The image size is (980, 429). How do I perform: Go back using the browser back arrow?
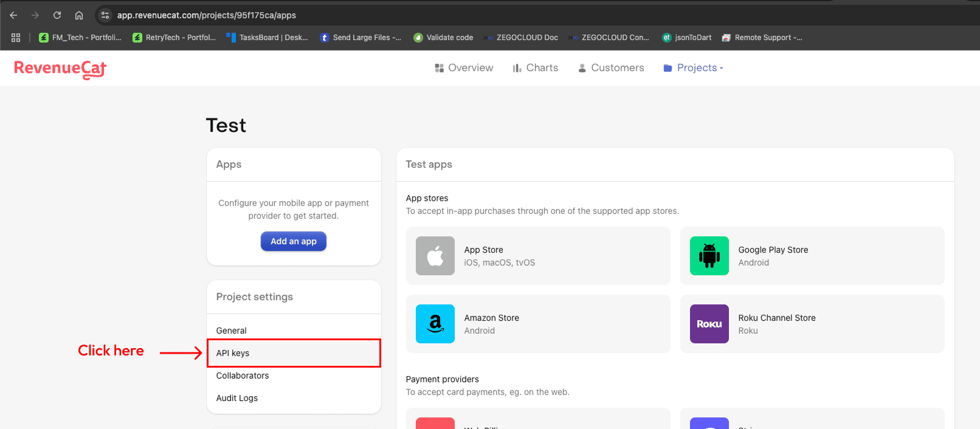(x=13, y=15)
